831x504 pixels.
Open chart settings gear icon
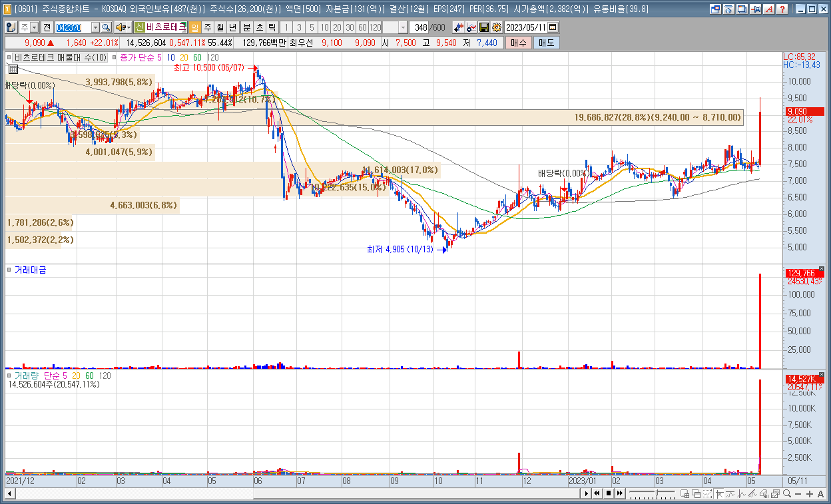pyautogui.click(x=497, y=27)
